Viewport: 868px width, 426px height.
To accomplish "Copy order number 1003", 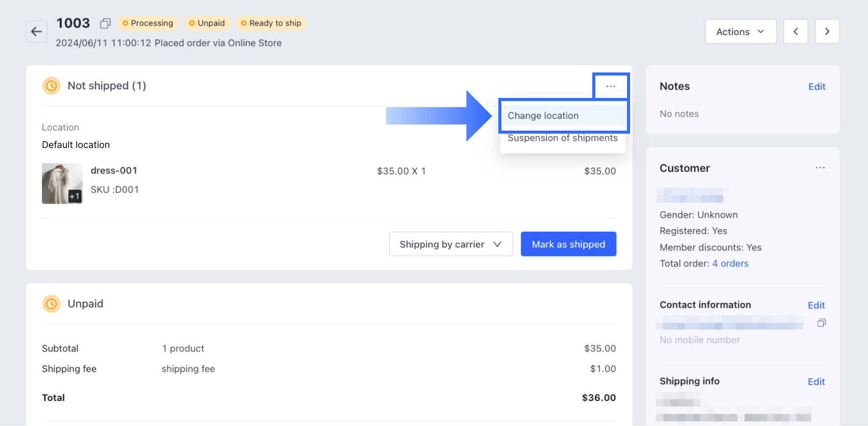I will 105,23.
